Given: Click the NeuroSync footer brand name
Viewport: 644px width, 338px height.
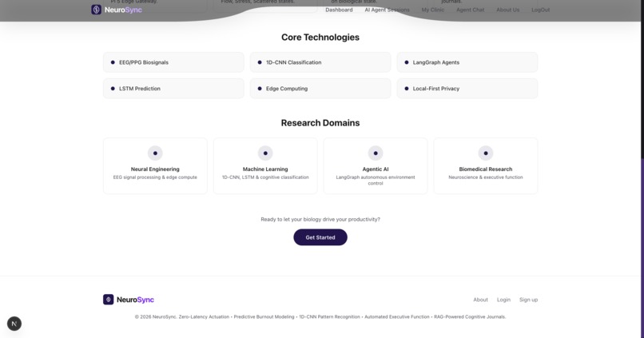Looking at the screenshot, I should 135,300.
